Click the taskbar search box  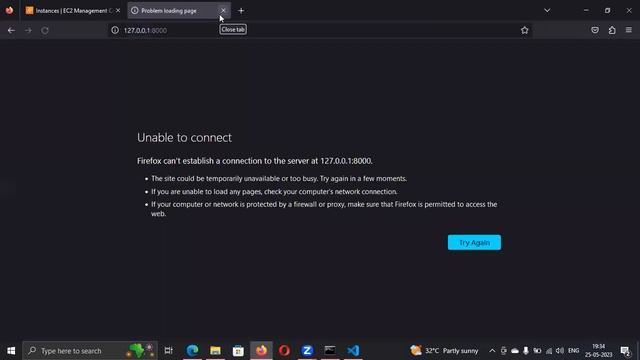(x=90, y=351)
